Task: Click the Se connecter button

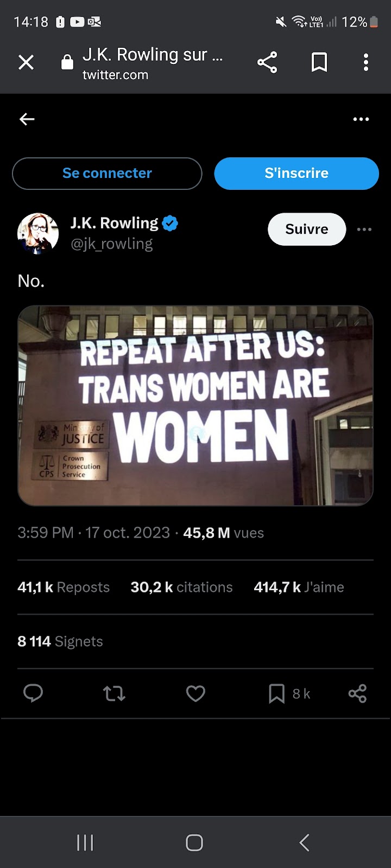Action: click(x=107, y=174)
